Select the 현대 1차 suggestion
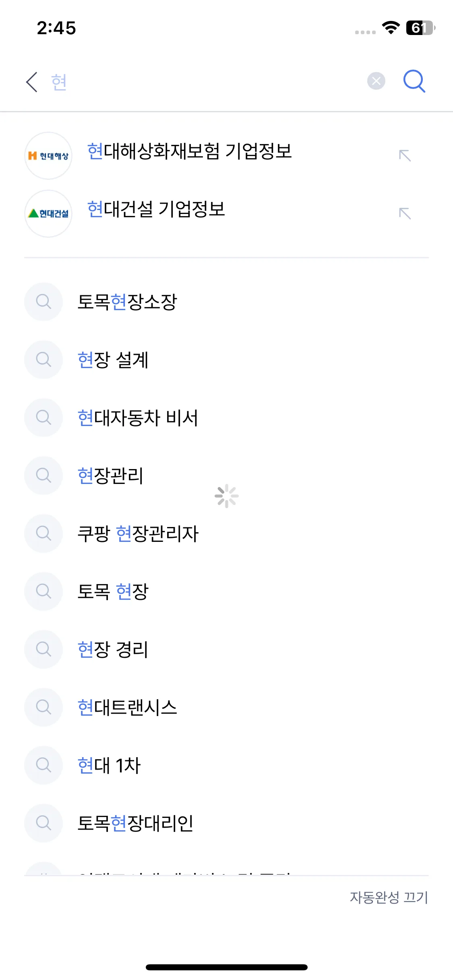The width and height of the screenshot is (453, 980). pyautogui.click(x=109, y=765)
